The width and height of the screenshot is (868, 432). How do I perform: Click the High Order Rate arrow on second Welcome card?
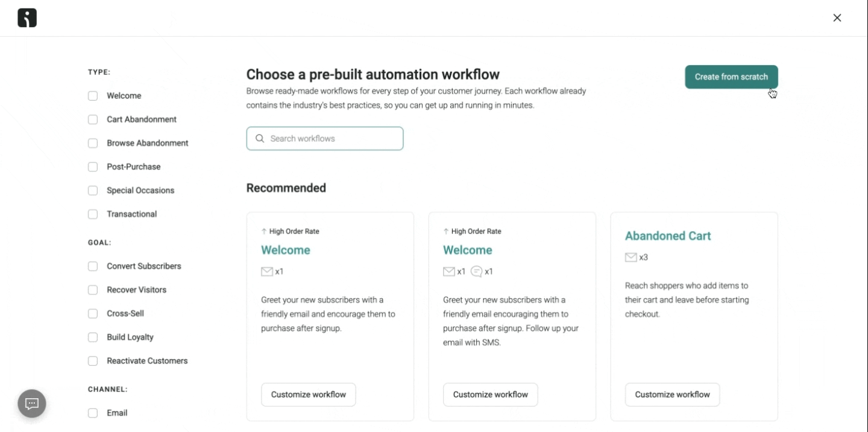pos(445,231)
